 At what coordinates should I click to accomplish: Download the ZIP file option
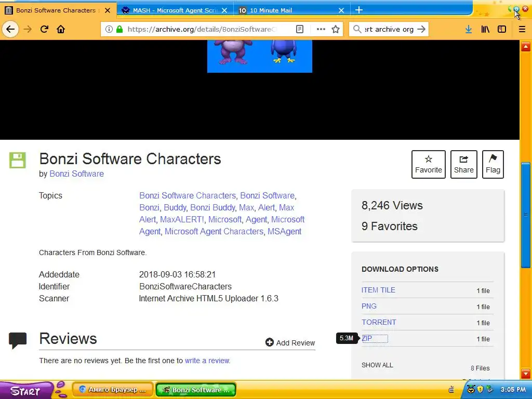point(367,338)
